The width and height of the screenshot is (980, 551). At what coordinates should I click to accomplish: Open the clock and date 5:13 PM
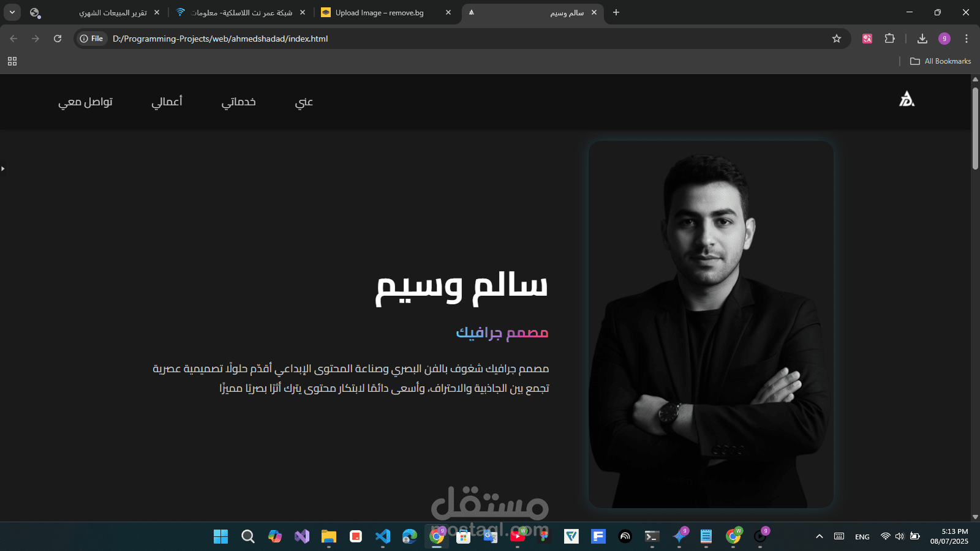coord(949,536)
